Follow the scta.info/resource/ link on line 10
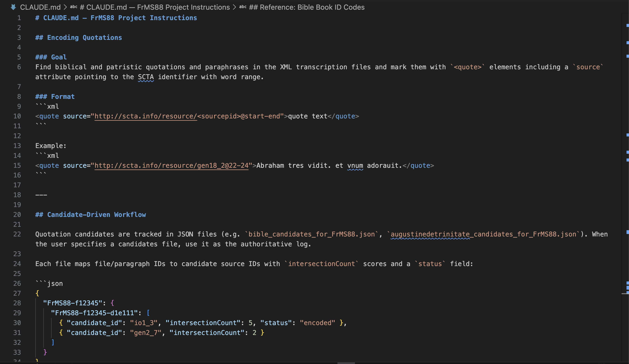Screen dimensions: 629x364 [x=146, y=116]
